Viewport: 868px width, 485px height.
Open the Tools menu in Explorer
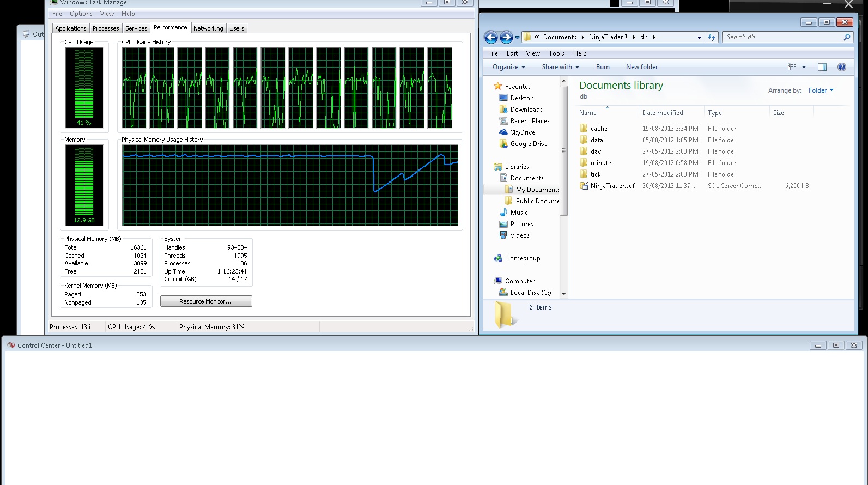(x=556, y=53)
